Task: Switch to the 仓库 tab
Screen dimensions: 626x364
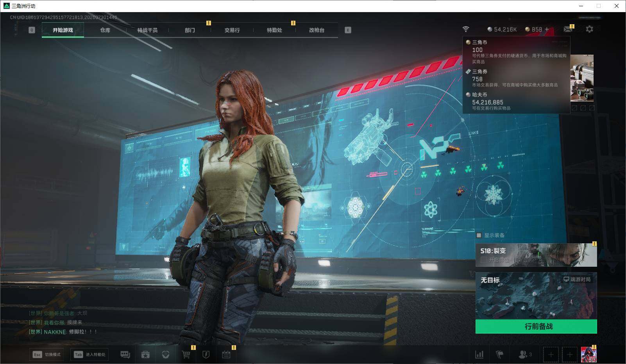Action: pos(105,30)
